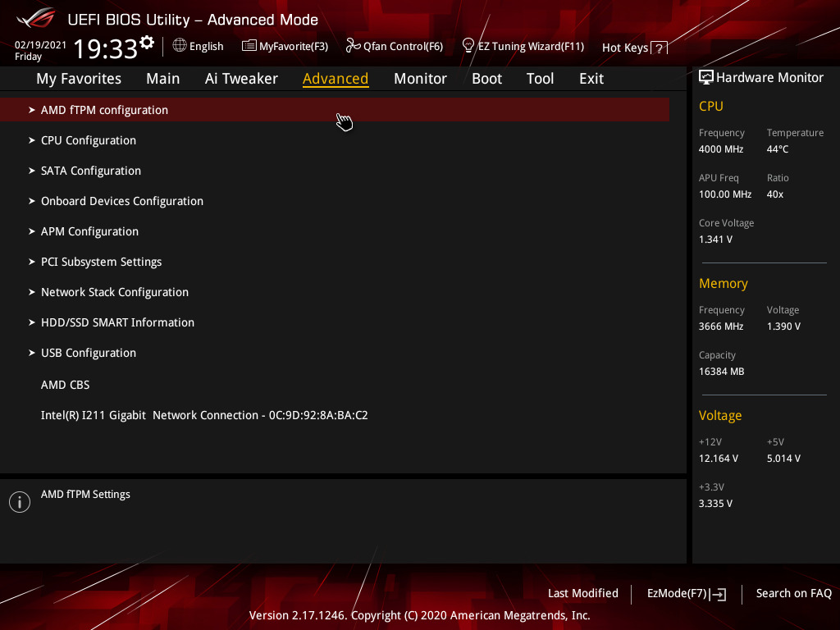Open Onboard Devices Configuration entry
Image resolution: width=840 pixels, height=630 pixels.
pos(122,201)
